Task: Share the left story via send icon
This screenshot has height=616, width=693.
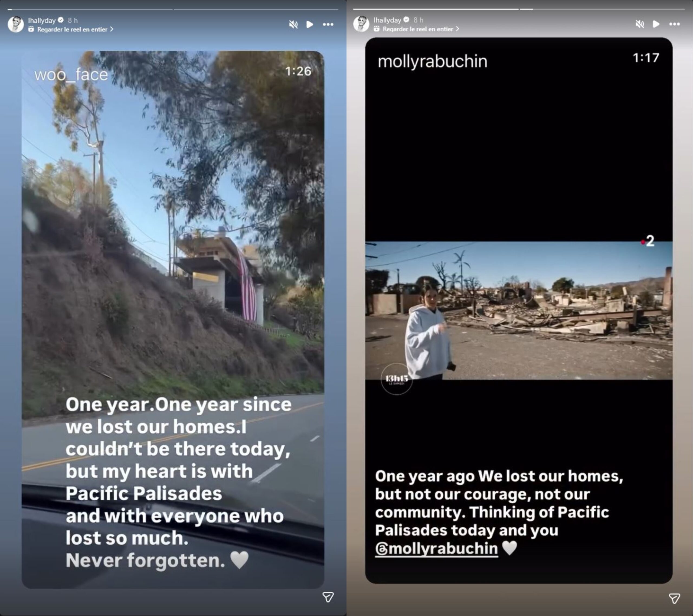Action: (x=328, y=597)
